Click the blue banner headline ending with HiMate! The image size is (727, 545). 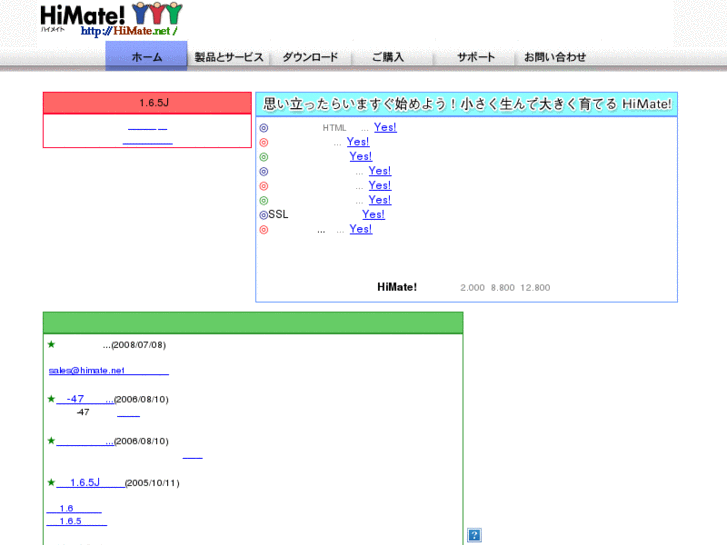click(x=466, y=104)
